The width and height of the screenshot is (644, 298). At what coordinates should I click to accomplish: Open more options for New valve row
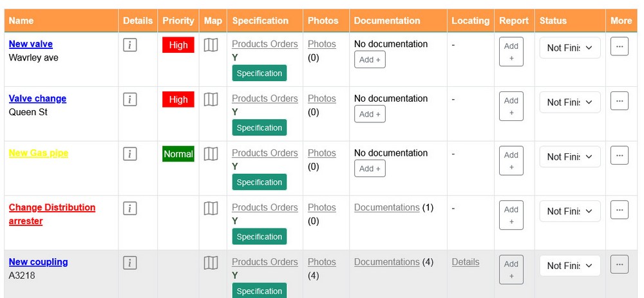[x=620, y=46]
